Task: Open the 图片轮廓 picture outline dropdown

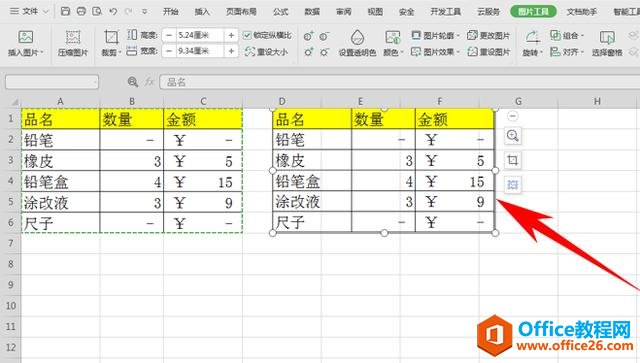Action: pyautogui.click(x=436, y=36)
